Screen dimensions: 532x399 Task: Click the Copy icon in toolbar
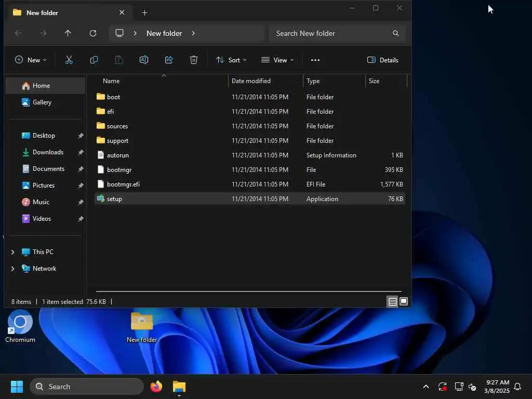(94, 60)
